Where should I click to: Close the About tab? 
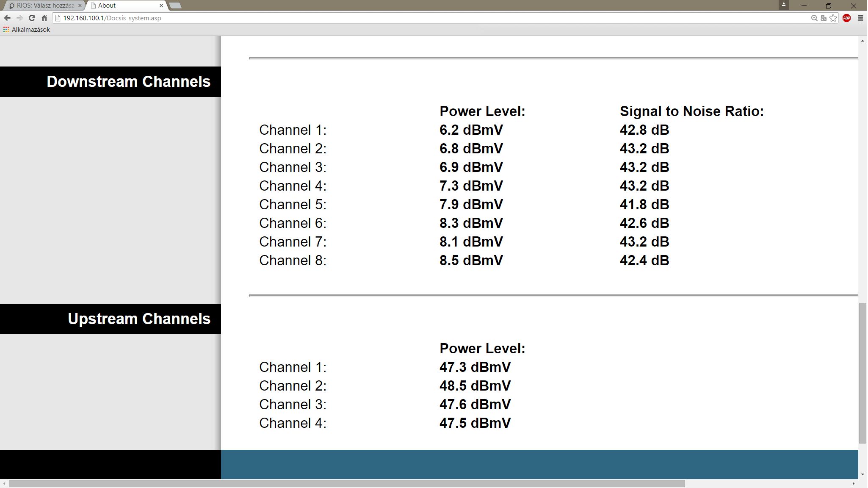point(161,6)
